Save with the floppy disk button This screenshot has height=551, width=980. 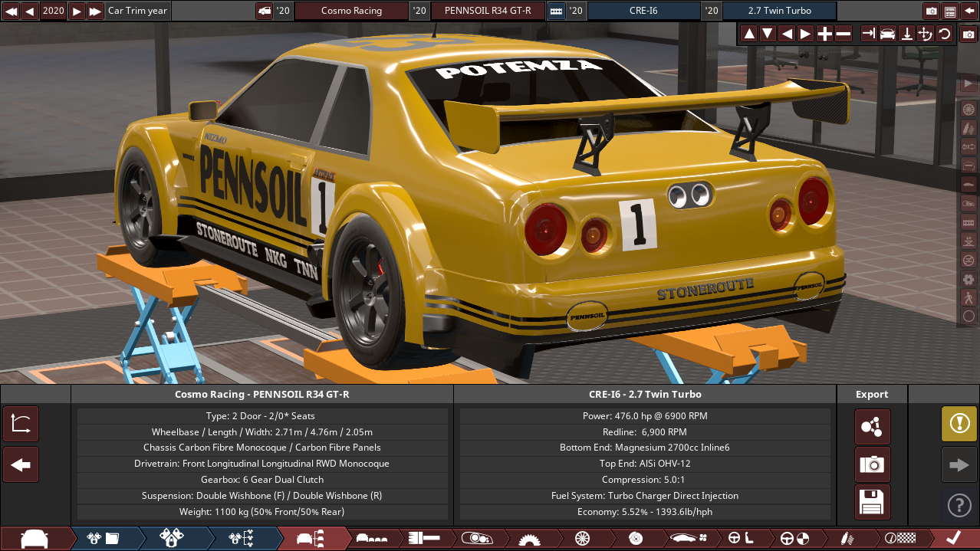click(x=873, y=502)
